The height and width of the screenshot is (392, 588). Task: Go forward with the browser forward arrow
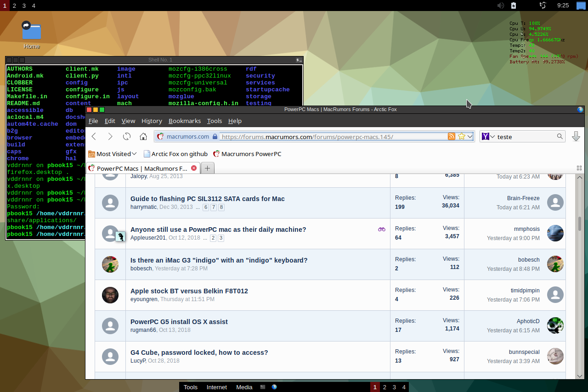pos(110,136)
